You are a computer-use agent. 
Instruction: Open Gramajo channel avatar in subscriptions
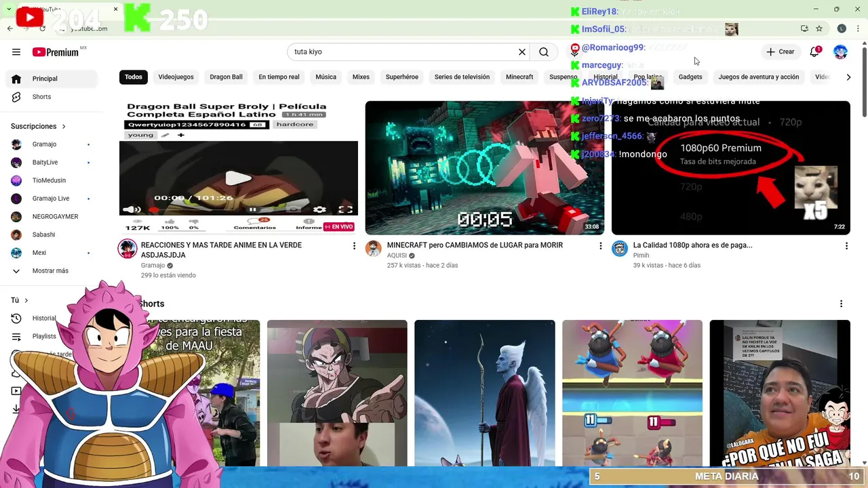coord(16,144)
